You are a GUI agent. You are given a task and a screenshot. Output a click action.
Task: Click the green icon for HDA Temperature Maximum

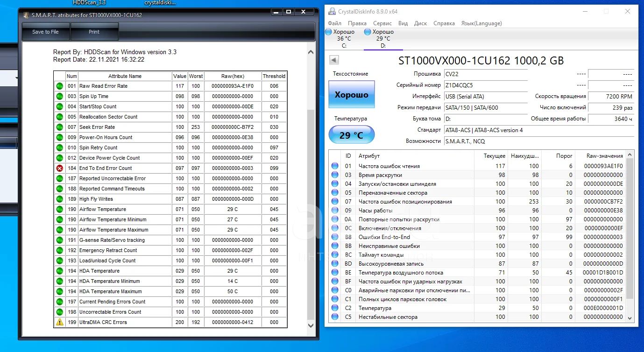tap(60, 291)
